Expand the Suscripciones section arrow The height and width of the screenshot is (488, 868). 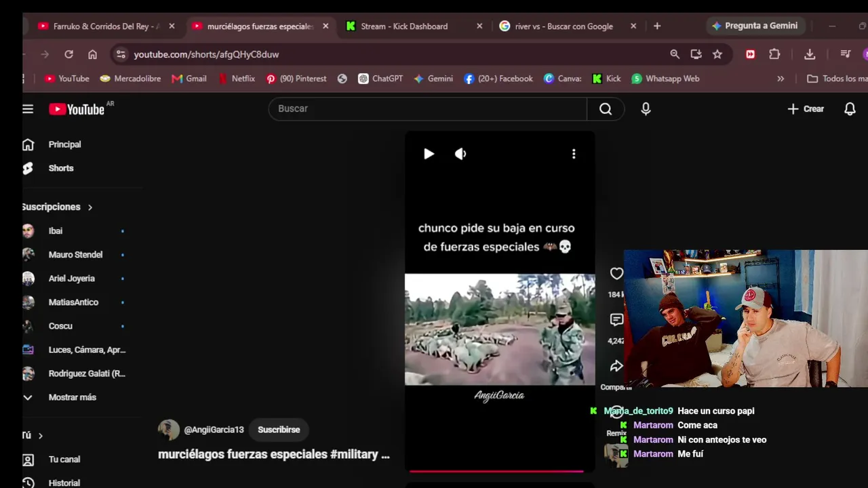click(90, 207)
